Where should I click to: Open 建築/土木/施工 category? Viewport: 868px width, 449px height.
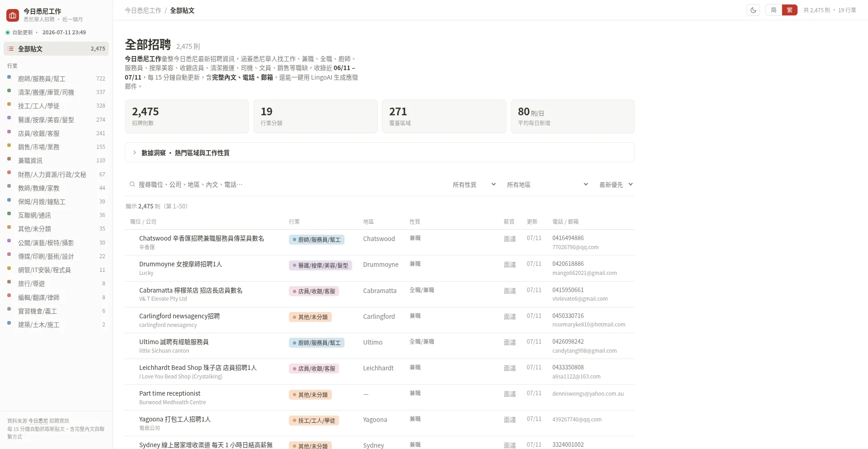(x=56, y=325)
